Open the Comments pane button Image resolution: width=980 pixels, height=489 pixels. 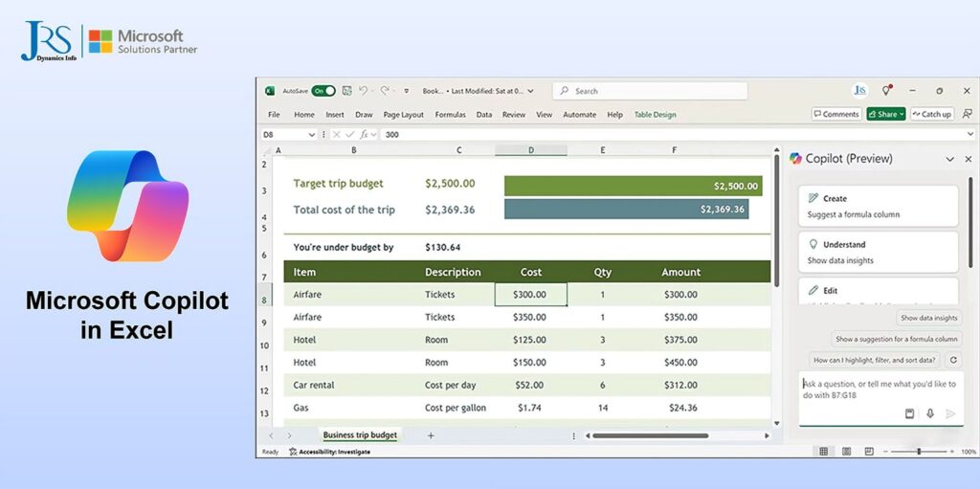tap(836, 115)
